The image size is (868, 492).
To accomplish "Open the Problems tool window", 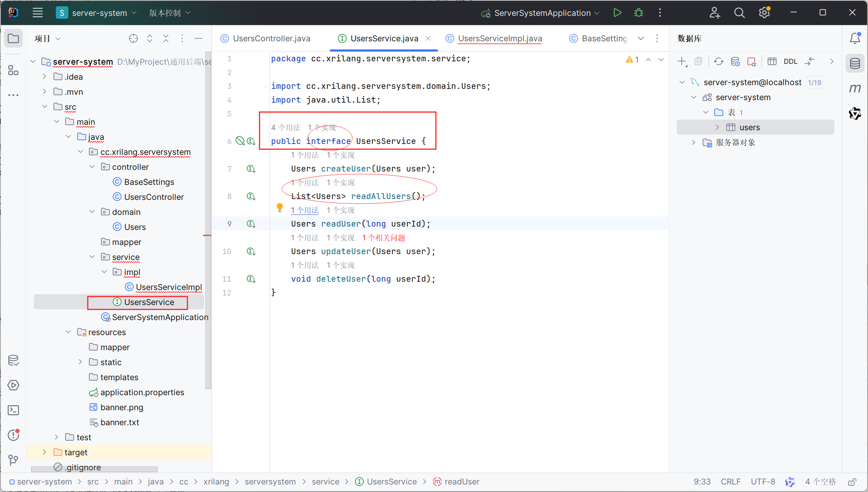I will pos(13,435).
